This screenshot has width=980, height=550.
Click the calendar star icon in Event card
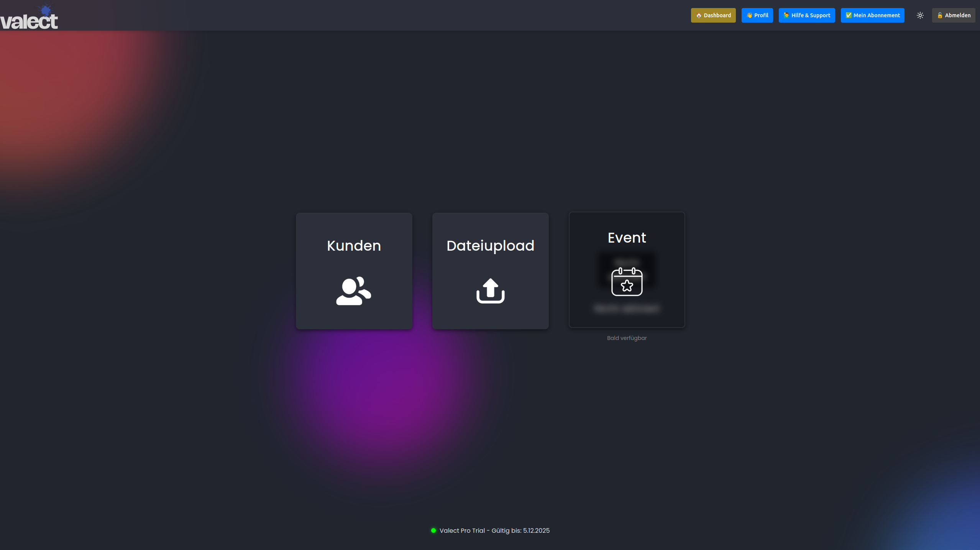627,282
